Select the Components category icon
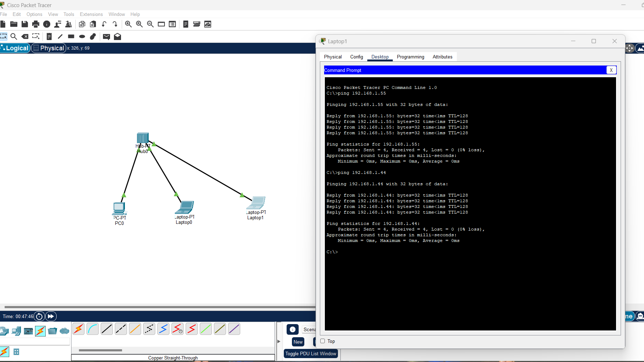The image size is (644, 362). coord(28,331)
